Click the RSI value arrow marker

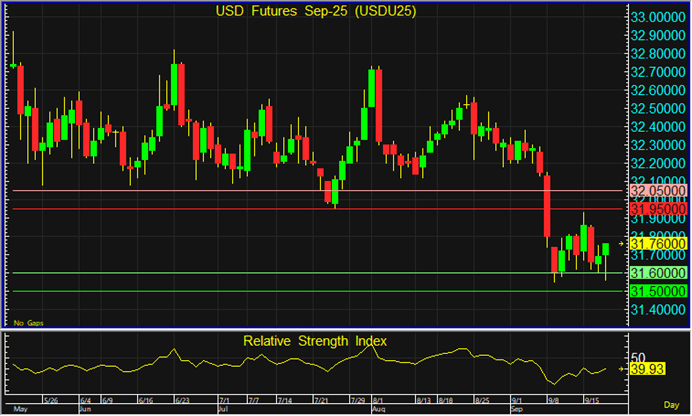coord(621,369)
